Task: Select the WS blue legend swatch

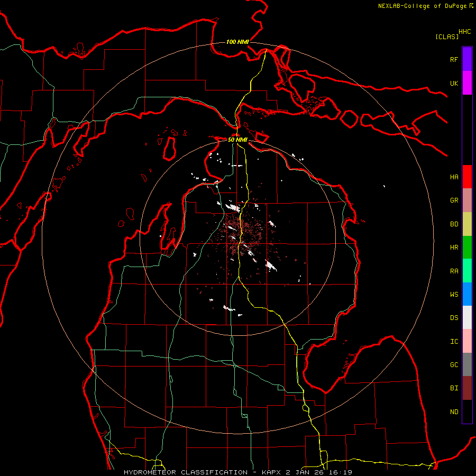Action: point(467,294)
